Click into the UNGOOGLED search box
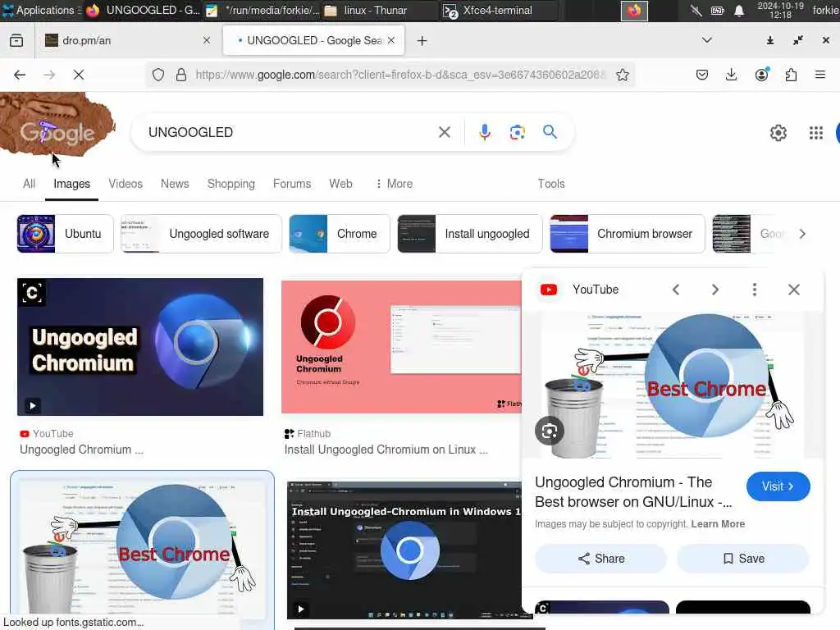The width and height of the screenshot is (840, 630). click(290, 132)
